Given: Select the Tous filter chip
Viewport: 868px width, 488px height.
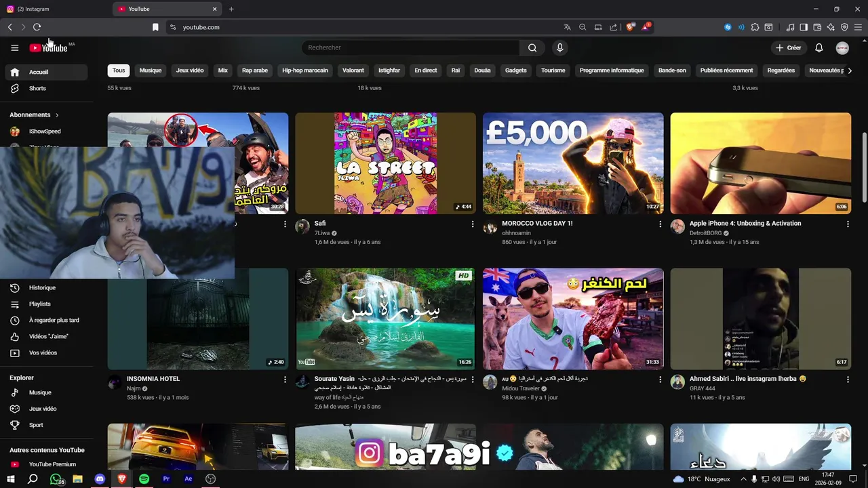Looking at the screenshot, I should tap(119, 70).
